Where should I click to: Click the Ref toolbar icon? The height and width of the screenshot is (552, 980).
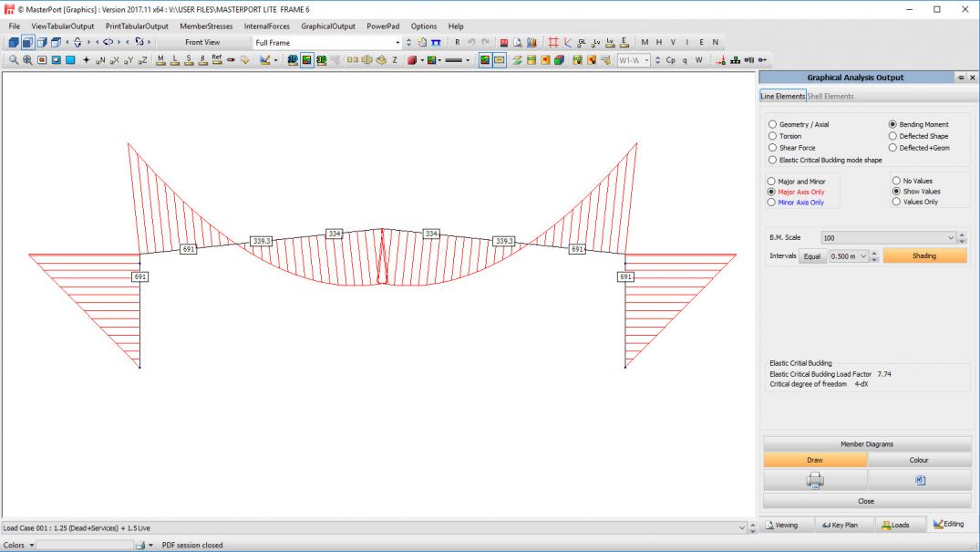[x=216, y=60]
